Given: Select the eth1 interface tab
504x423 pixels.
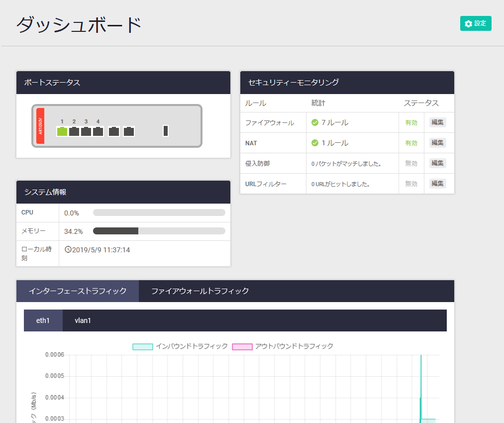Looking at the screenshot, I should point(43,320).
